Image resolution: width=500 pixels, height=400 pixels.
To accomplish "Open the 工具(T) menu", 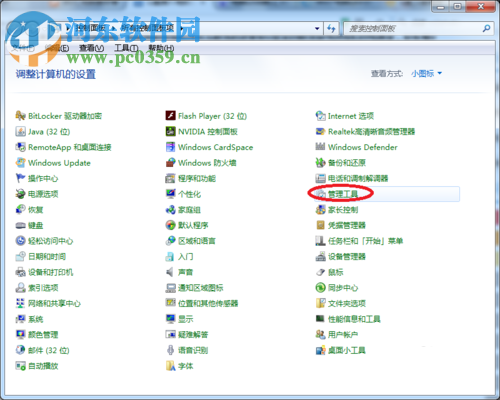I will click(x=126, y=48).
